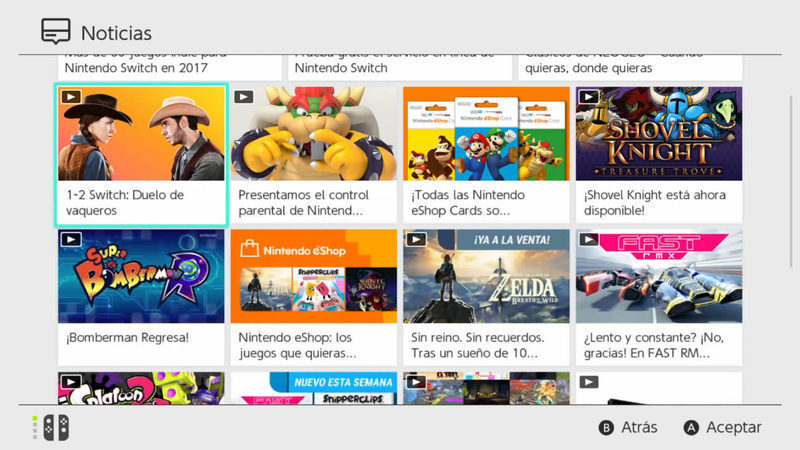Click video icon on Zelda thumbnail
Screen dimensions: 800x450
point(416,240)
